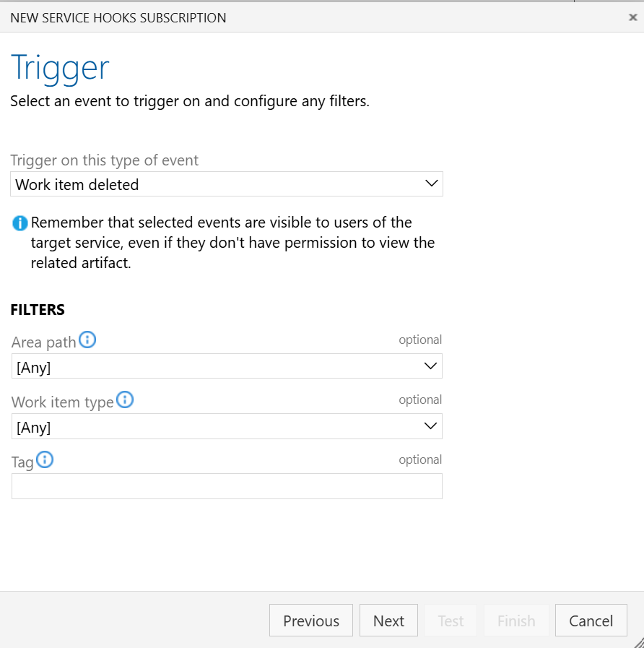The height and width of the screenshot is (648, 644).
Task: Click the info icon beside Tag label
Action: tap(45, 459)
